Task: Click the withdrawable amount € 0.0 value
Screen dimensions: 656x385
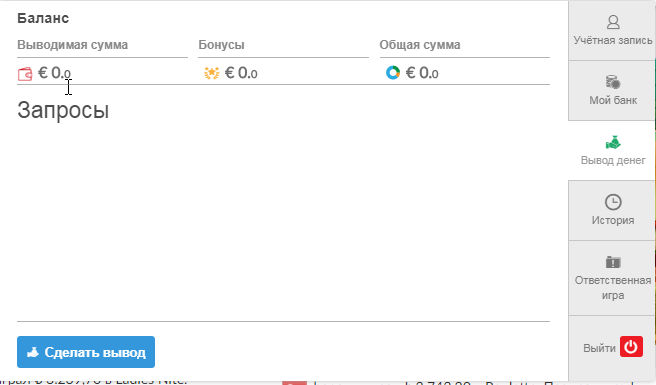Action: [x=54, y=73]
